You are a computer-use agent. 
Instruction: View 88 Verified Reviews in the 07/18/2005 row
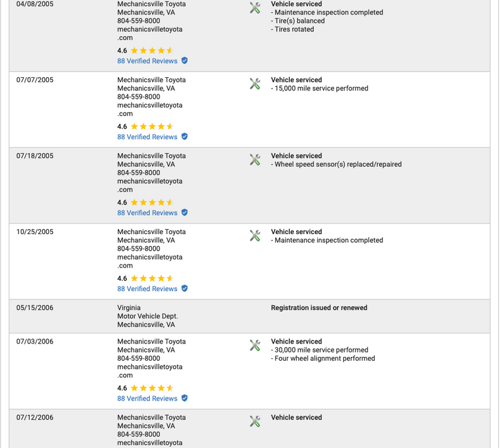tap(147, 213)
